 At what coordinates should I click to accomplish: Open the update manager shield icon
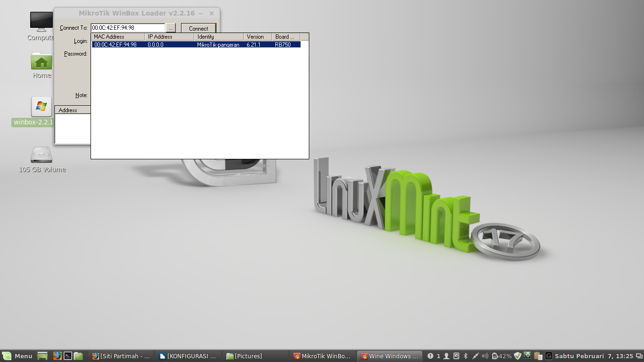(x=518, y=356)
